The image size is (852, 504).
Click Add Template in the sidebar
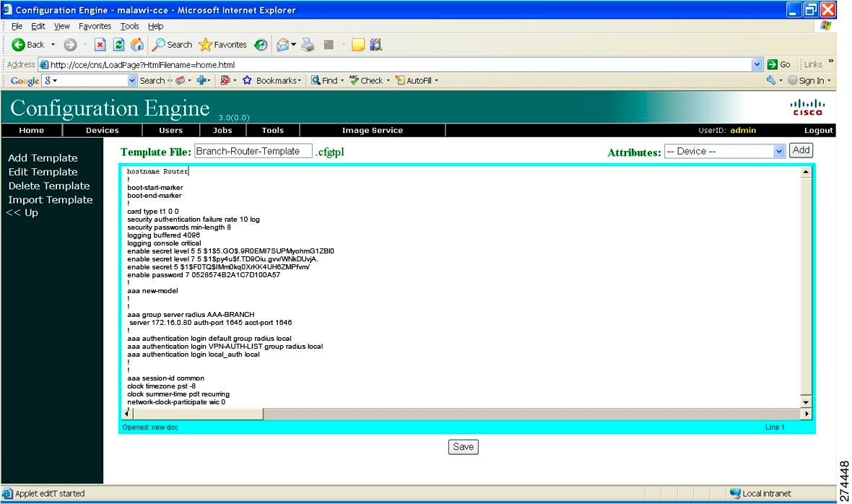click(43, 158)
